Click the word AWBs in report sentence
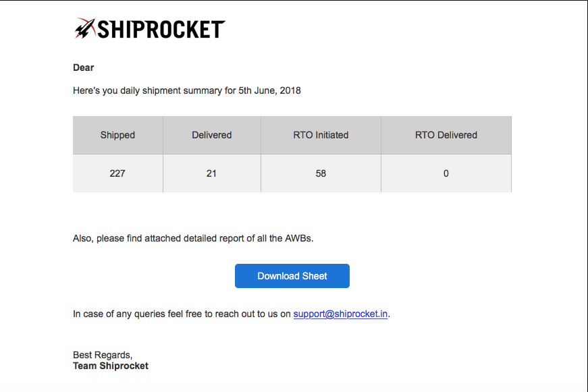Viewport: 588px width, 392px height. [x=299, y=238]
